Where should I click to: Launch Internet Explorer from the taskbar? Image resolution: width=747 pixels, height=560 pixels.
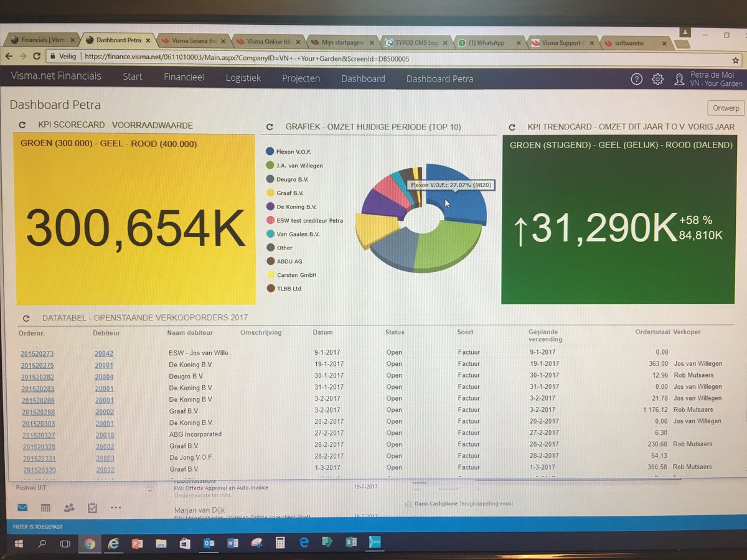[x=113, y=544]
